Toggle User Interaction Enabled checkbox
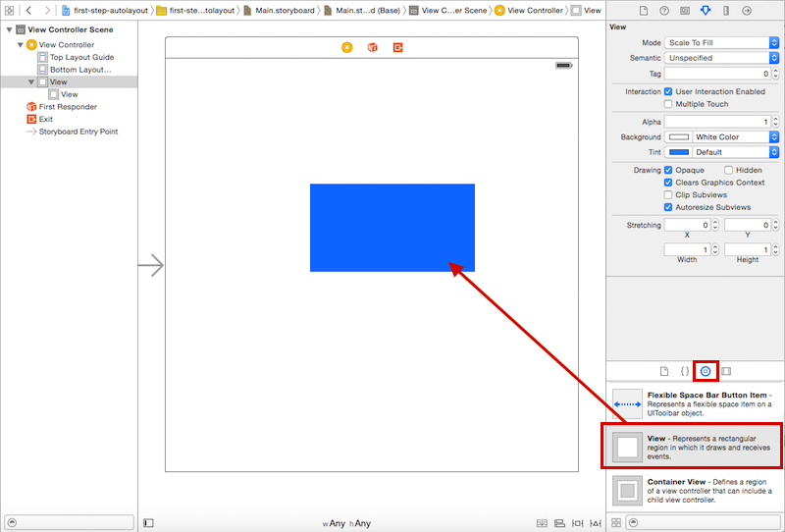This screenshot has height=532, width=785. [x=668, y=91]
